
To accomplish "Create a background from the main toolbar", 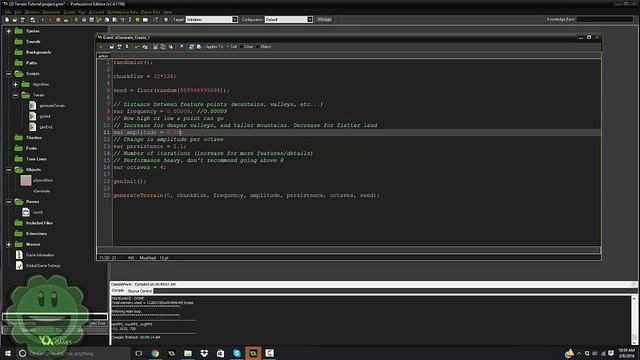I will click(91, 20).
